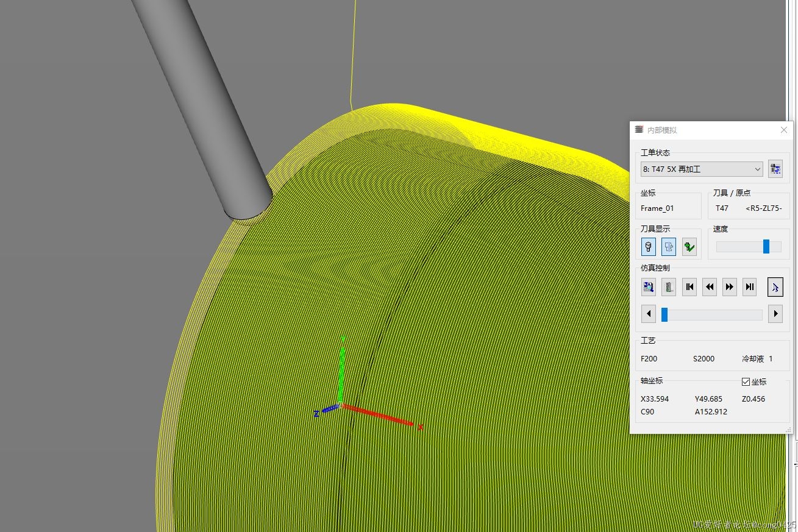The width and height of the screenshot is (798, 532).
Task: Grab the dialog resize grip corner
Action: (x=788, y=430)
